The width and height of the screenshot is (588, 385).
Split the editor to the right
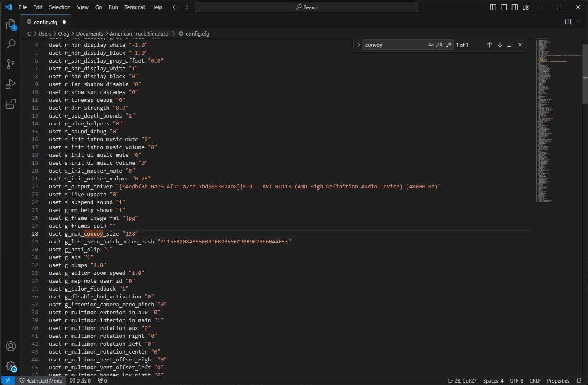pyautogui.click(x=568, y=22)
